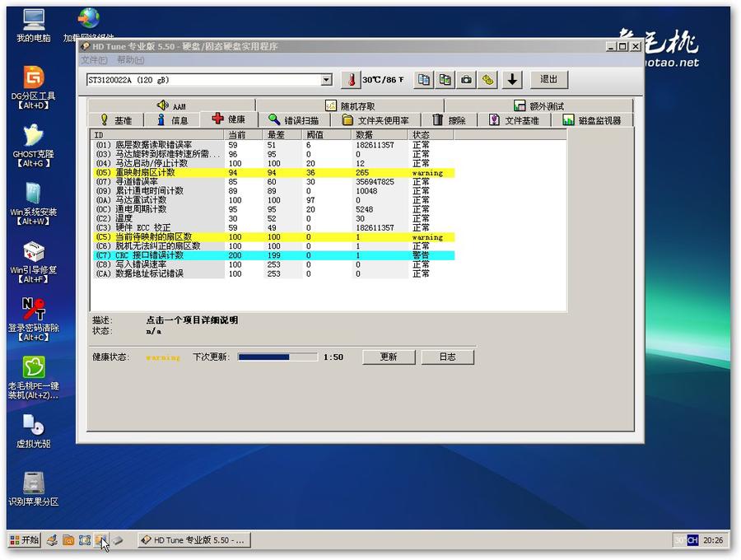Switch to the 基准 tab
Image resolution: width=741 pixels, height=560 pixels.
(x=116, y=120)
